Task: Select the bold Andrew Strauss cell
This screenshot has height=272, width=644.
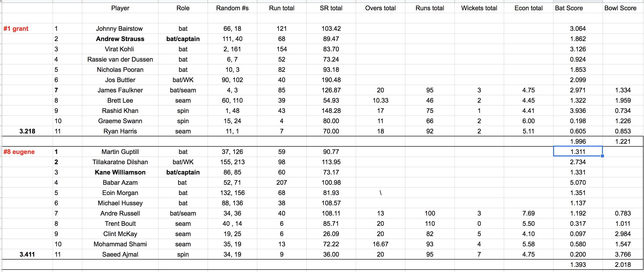Action: [120, 39]
